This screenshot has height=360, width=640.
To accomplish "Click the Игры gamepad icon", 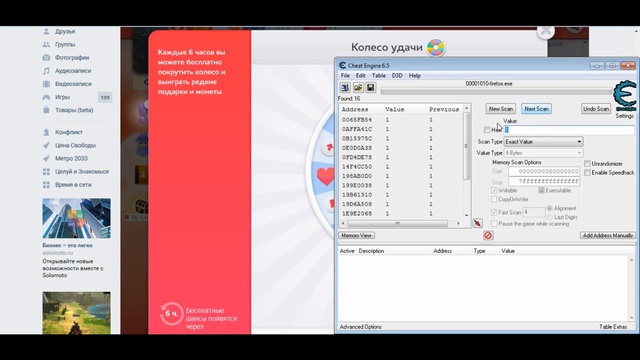I will [47, 97].
